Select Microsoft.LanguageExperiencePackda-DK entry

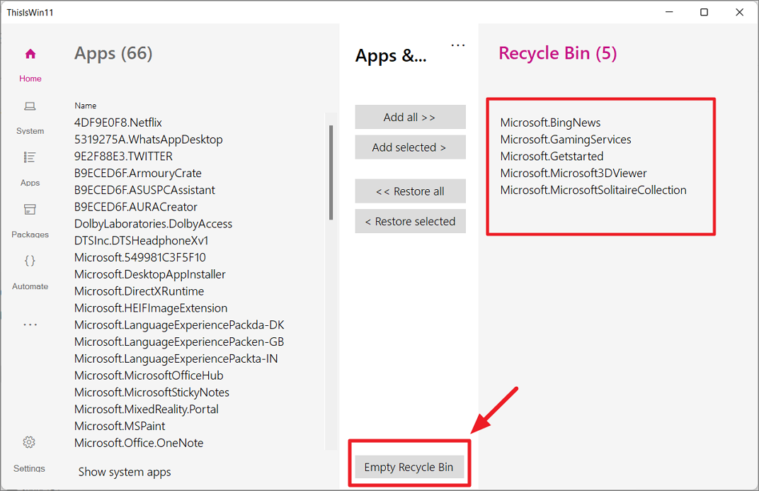point(179,325)
